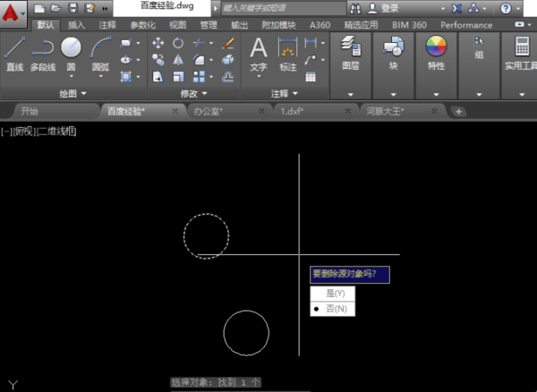Choose 是(Y) option in prompt
This screenshot has width=537, height=392.
pyautogui.click(x=333, y=294)
